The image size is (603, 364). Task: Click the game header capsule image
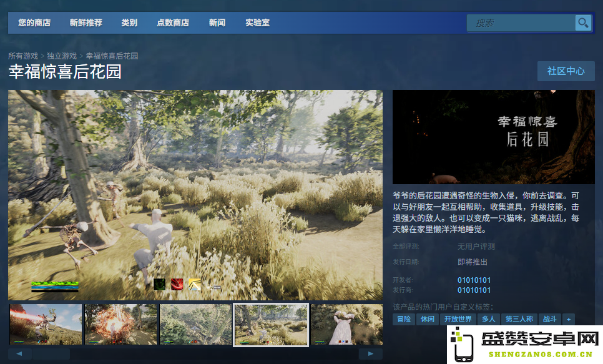pos(493,137)
